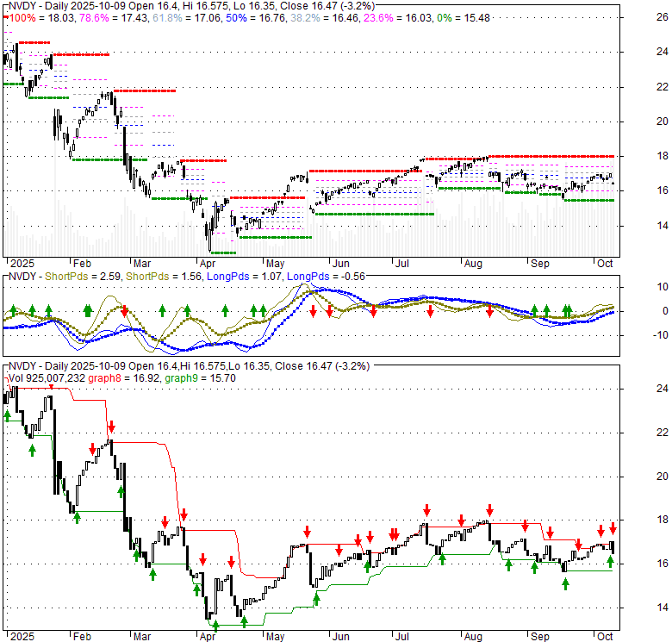The height and width of the screenshot is (642, 672).
Task: Select the '50% = 16.76' Fibonacci label
Action: coord(256,18)
